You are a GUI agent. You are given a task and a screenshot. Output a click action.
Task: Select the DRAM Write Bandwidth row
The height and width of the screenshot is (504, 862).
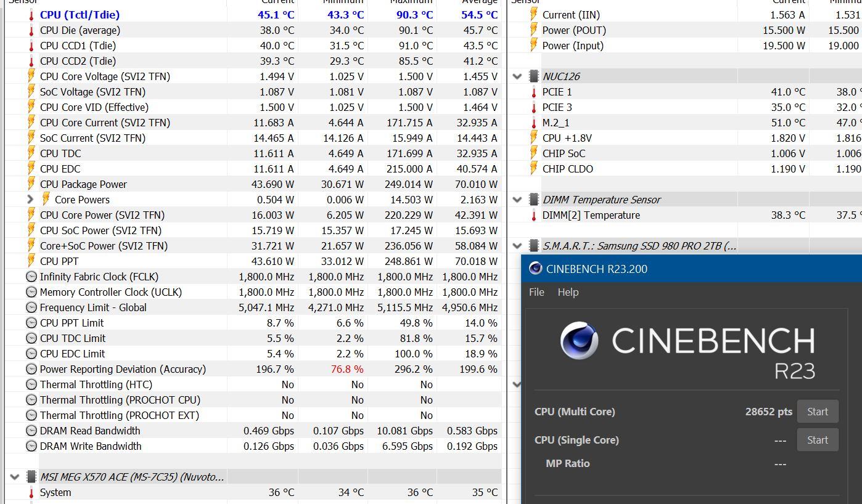(253, 446)
